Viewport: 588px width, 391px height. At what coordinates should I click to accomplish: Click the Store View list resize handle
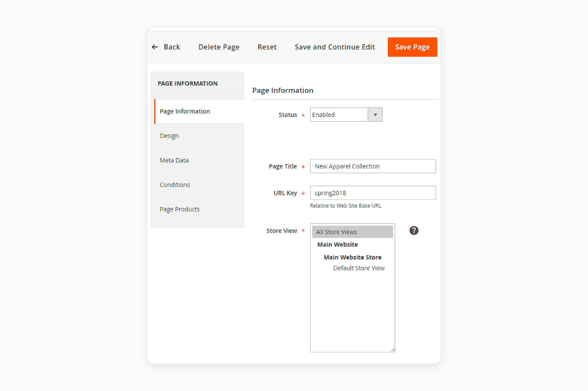coord(393,350)
